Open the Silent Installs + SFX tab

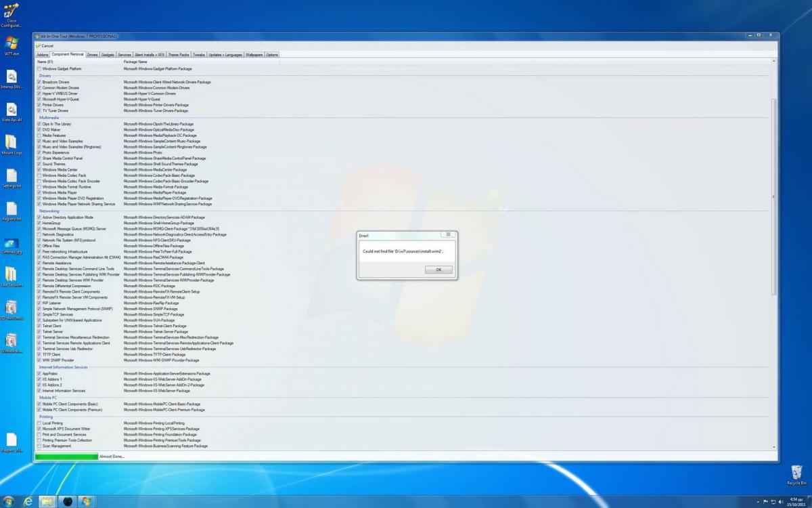tap(150, 54)
